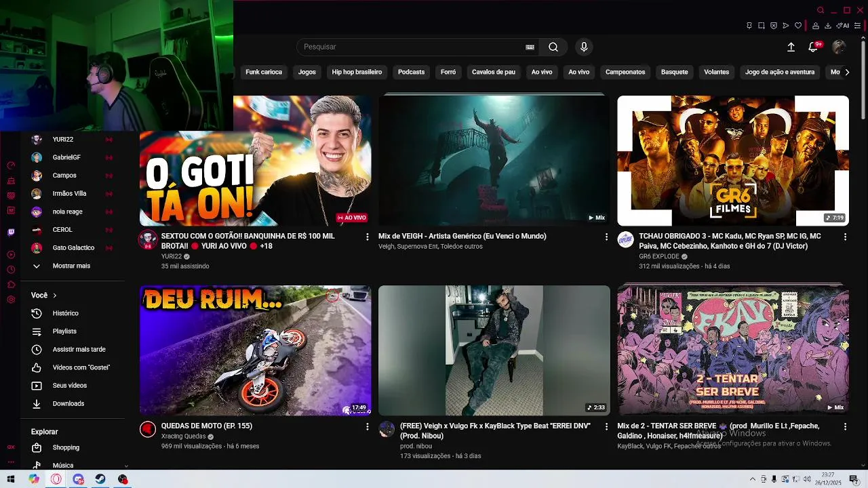Select the Basquete filter chip
868x488 pixels.
(674, 72)
